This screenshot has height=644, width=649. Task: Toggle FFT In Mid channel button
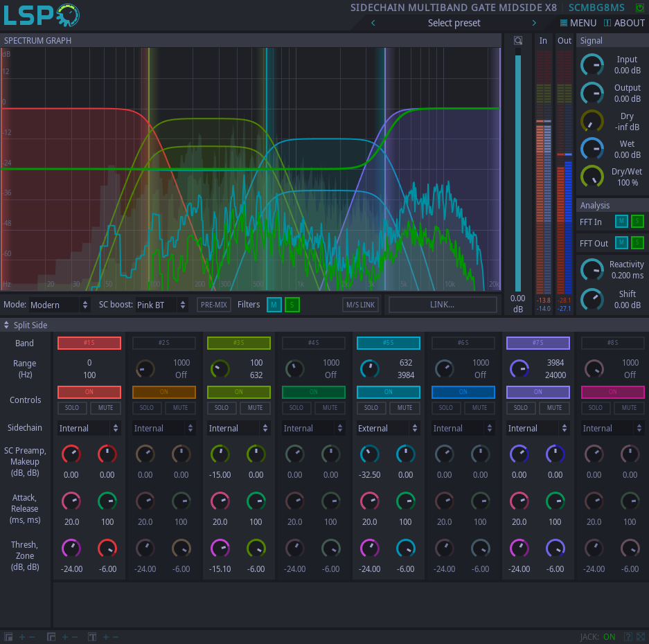coord(621,222)
